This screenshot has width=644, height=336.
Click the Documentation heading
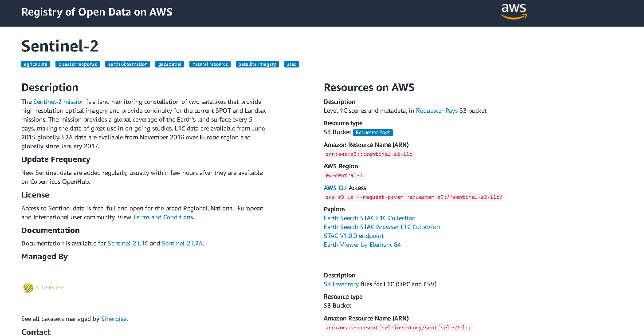click(51, 230)
